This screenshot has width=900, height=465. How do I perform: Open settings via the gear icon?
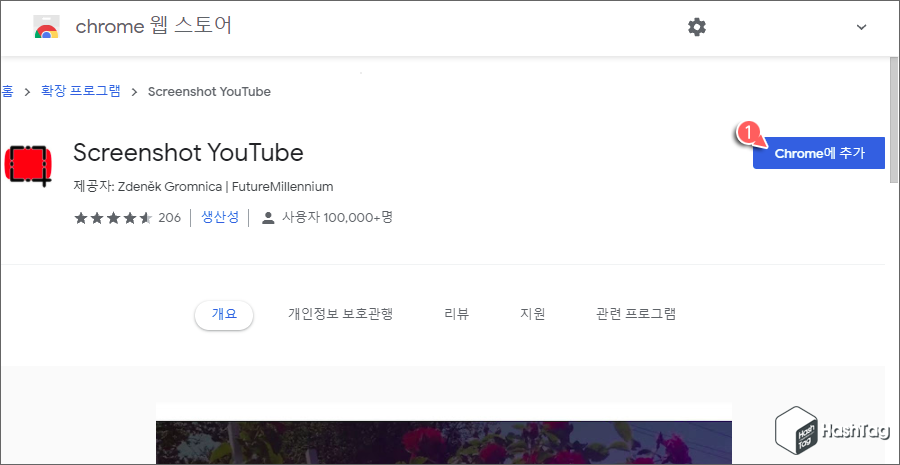pos(697,27)
